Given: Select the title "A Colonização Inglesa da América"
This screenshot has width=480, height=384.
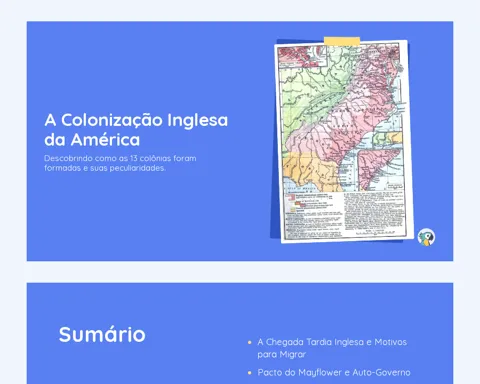Looking at the screenshot, I should coord(136,130).
